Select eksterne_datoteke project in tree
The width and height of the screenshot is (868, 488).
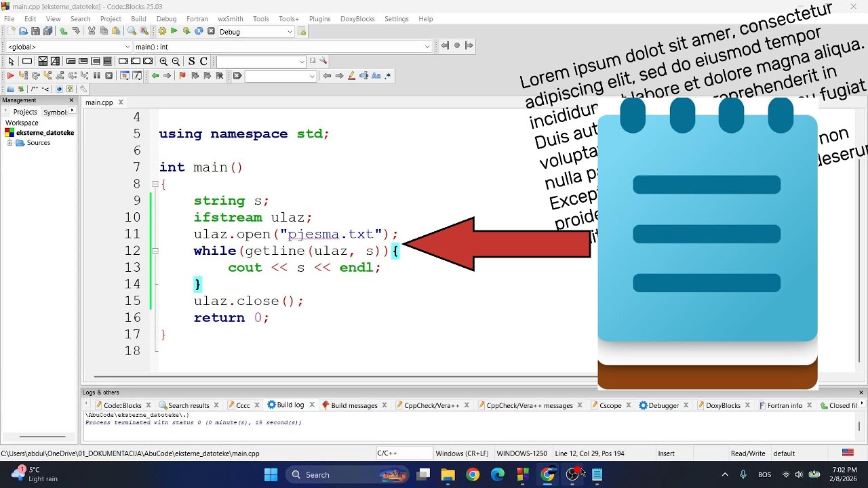[x=45, y=133]
